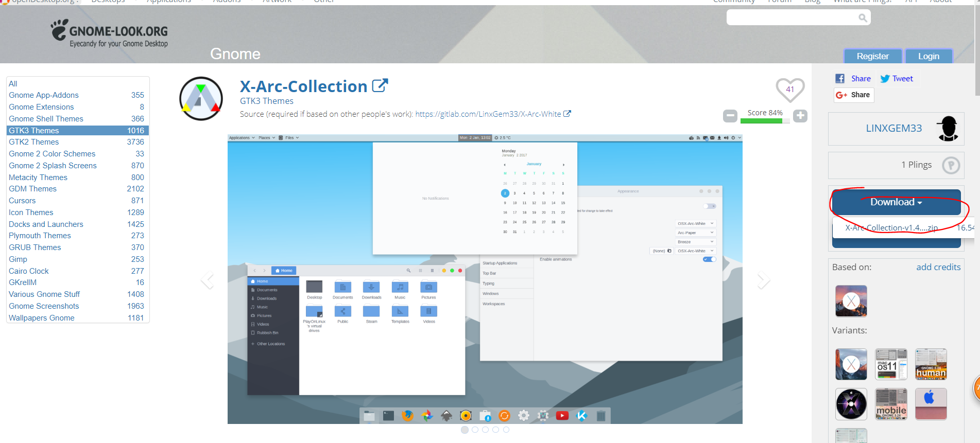Open Gnome Extensions category
The height and width of the screenshot is (443, 980).
pyautogui.click(x=41, y=107)
